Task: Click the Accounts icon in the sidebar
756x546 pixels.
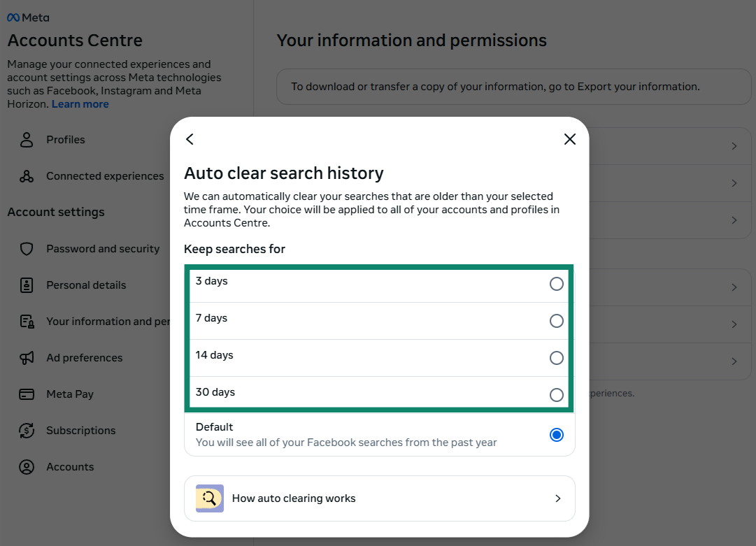Action: [26, 466]
